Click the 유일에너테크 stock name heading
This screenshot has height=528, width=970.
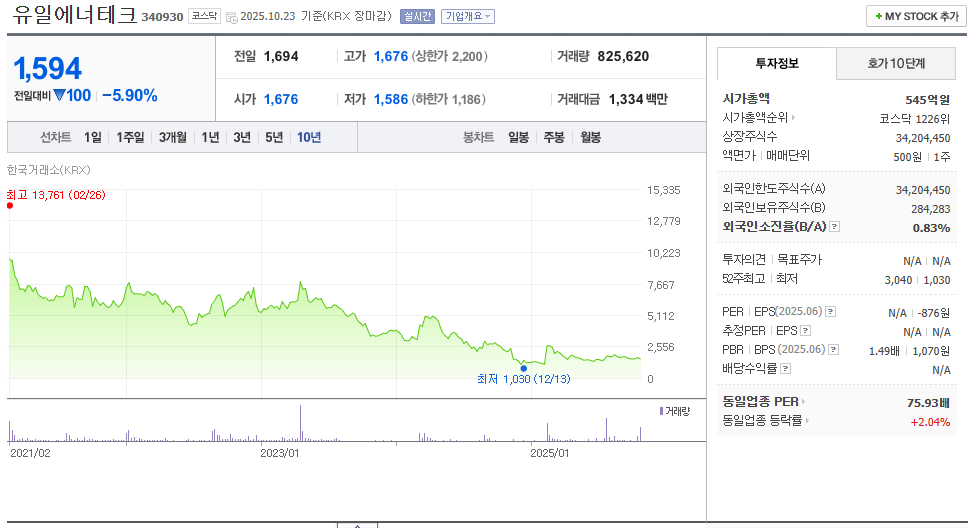(74, 15)
